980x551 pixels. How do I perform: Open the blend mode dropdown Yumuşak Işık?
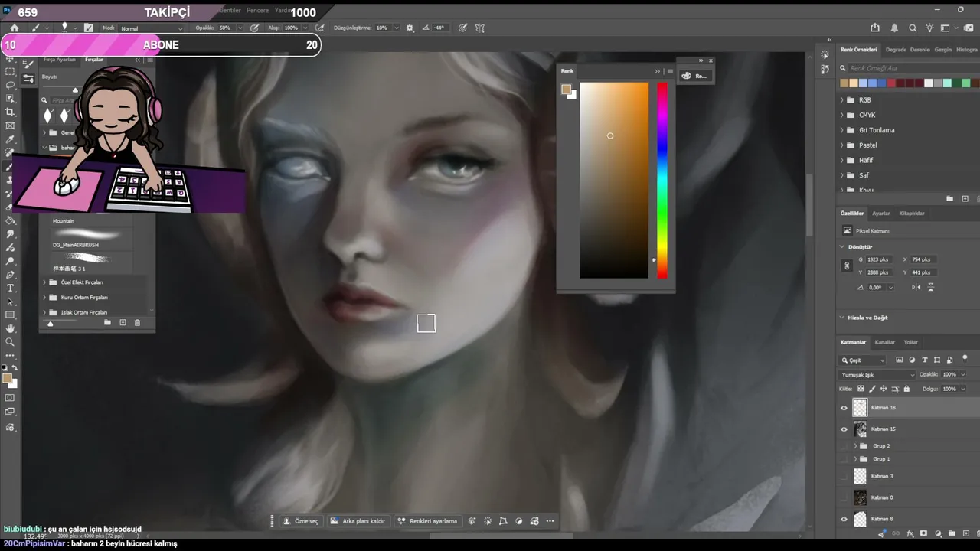pyautogui.click(x=877, y=375)
